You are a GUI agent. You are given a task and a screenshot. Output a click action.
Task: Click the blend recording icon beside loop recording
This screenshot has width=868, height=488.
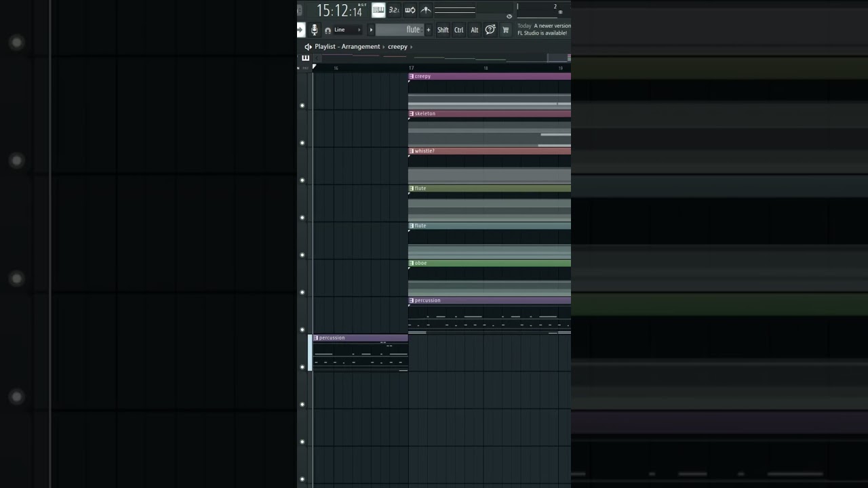[426, 9]
